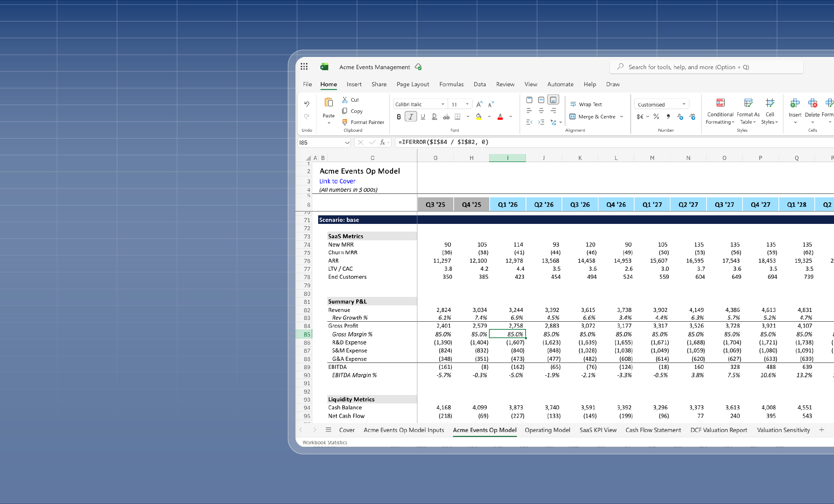Click the formula bar input
Viewport: 834px width, 504px height.
pos(614,142)
